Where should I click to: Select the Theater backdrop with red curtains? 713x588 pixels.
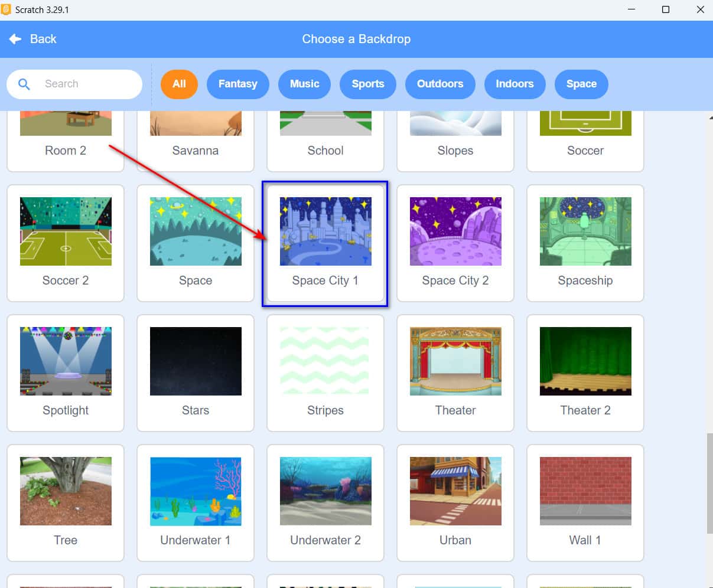click(455, 373)
